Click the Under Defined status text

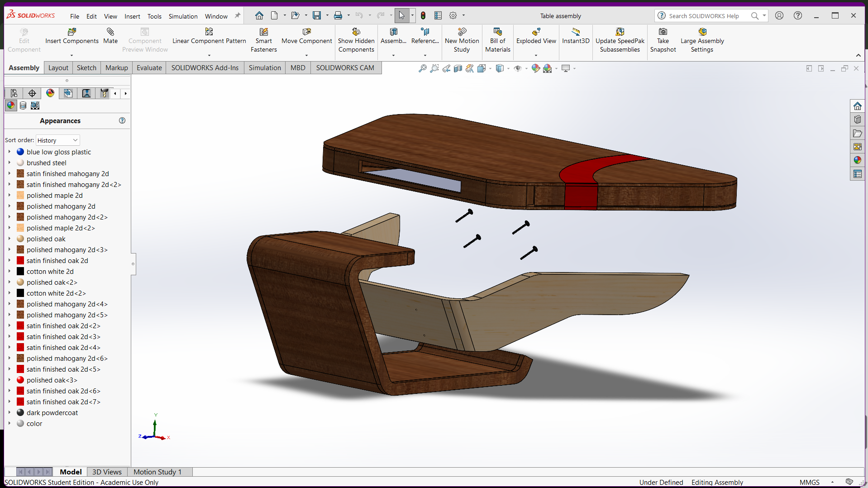(661, 482)
